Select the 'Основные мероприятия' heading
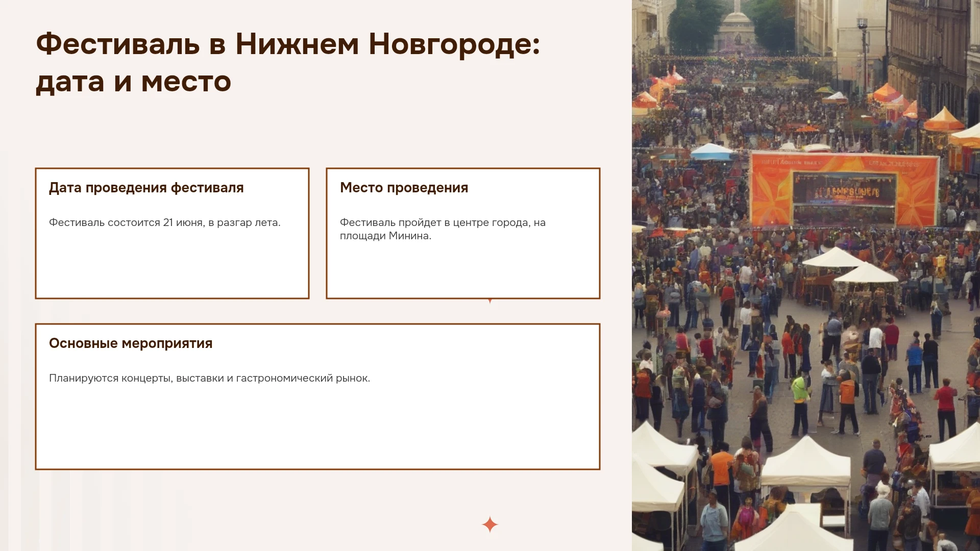This screenshot has width=980, height=551. [131, 343]
